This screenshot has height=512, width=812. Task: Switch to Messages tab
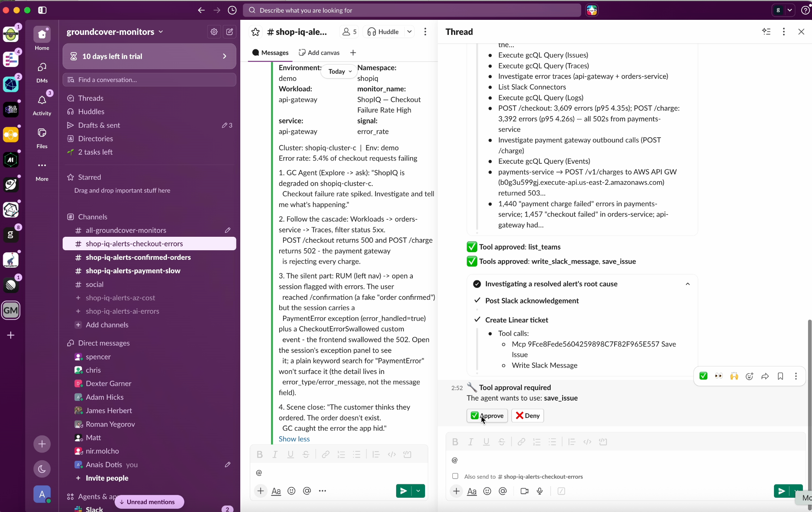270,53
